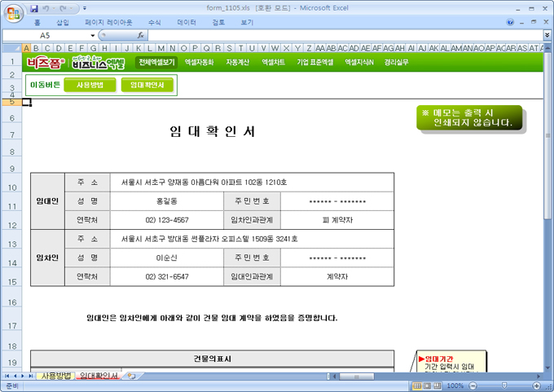
Task: Save the workbook using quick access toolbar
Action: pyautogui.click(x=34, y=7)
